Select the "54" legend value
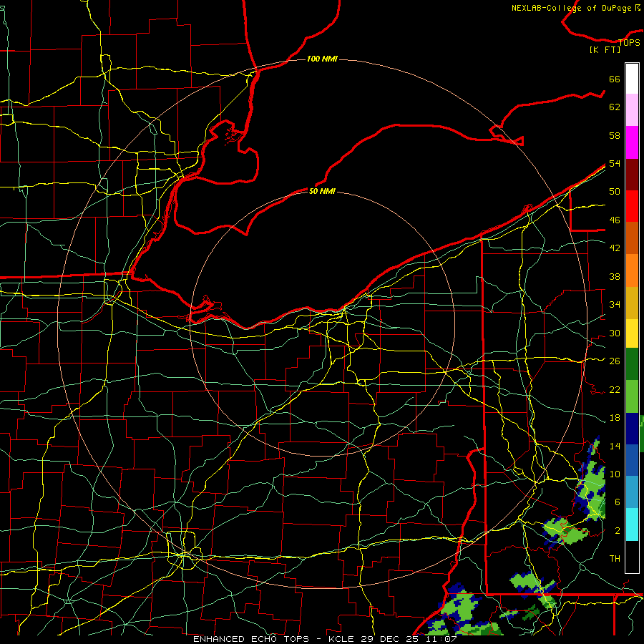This screenshot has width=644, height=644. [x=615, y=163]
